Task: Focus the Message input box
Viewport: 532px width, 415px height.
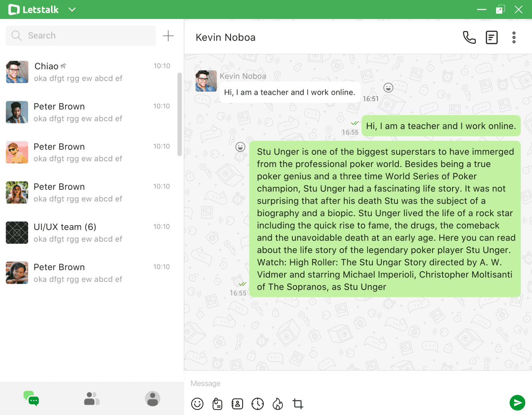Action: point(346,383)
